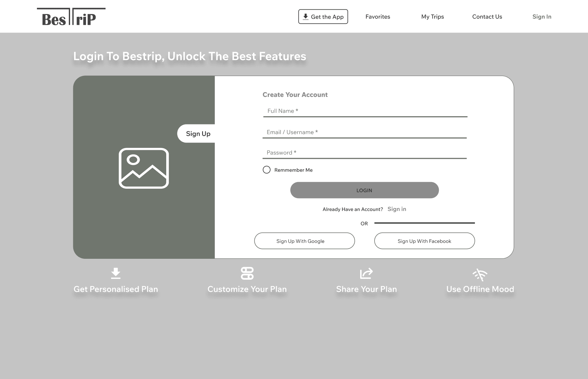
Task: Click the download icon inside Get the App button
Action: [305, 16]
